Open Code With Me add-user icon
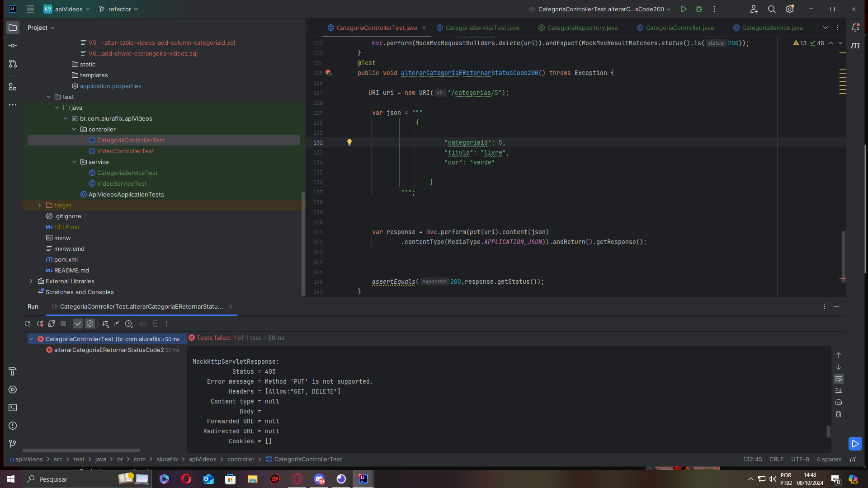 coord(754,9)
